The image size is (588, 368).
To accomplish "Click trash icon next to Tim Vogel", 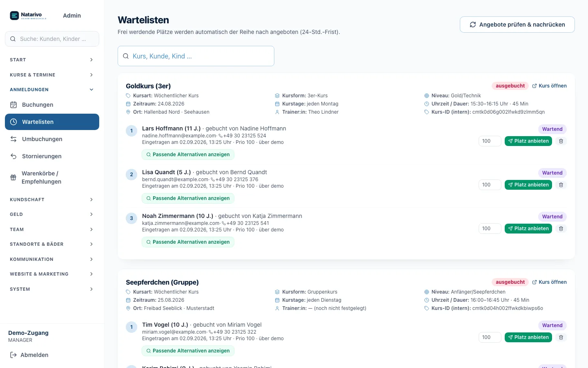I will 561,337.
